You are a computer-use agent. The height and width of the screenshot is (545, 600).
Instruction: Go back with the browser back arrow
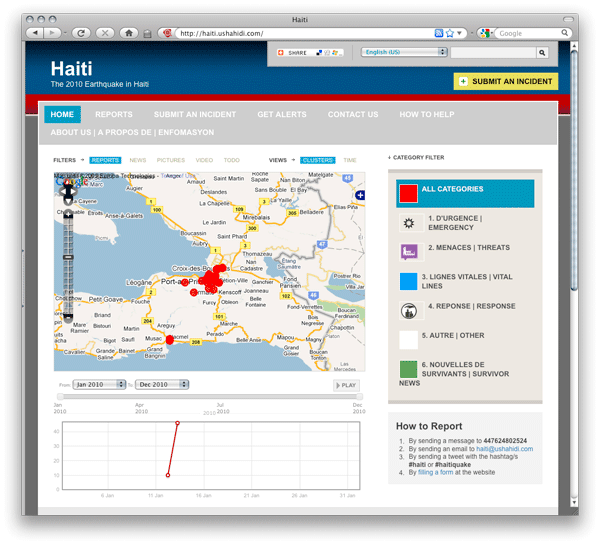pos(35,33)
